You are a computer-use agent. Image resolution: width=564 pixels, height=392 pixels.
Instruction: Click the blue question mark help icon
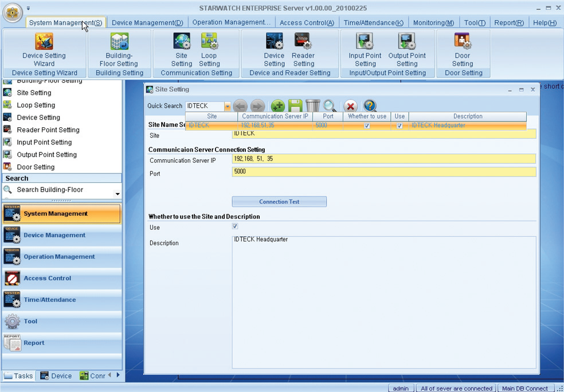pyautogui.click(x=370, y=106)
